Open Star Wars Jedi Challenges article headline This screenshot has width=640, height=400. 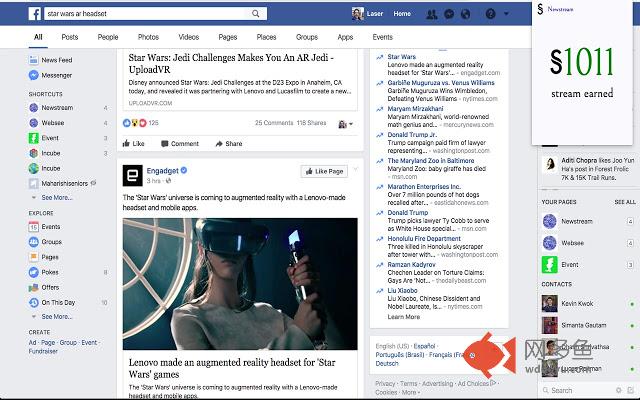point(231,64)
